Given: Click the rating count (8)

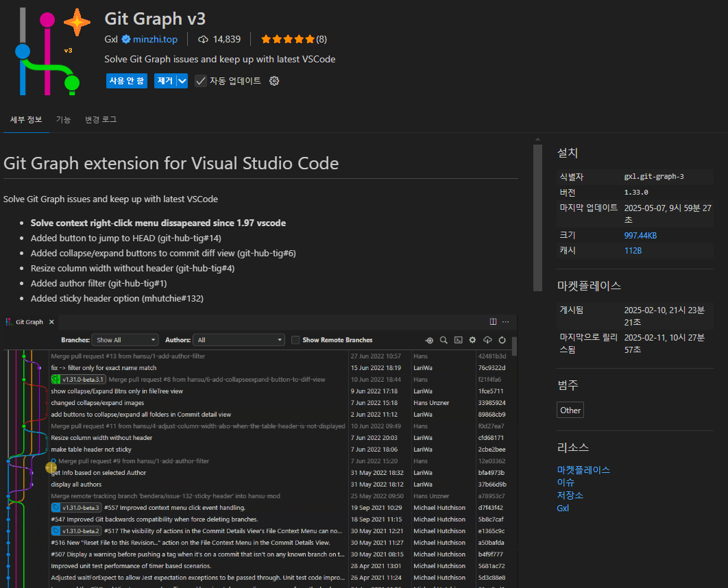Looking at the screenshot, I should click(x=321, y=40).
